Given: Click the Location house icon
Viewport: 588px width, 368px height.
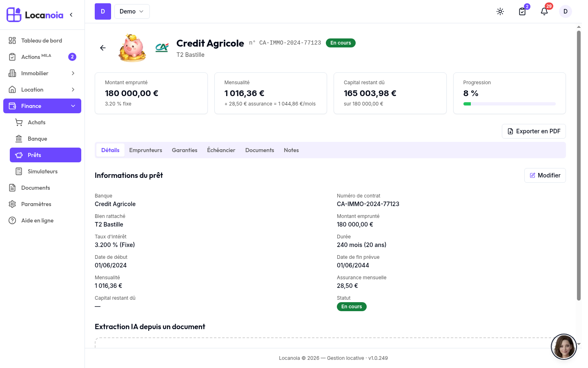Looking at the screenshot, I should tap(12, 90).
